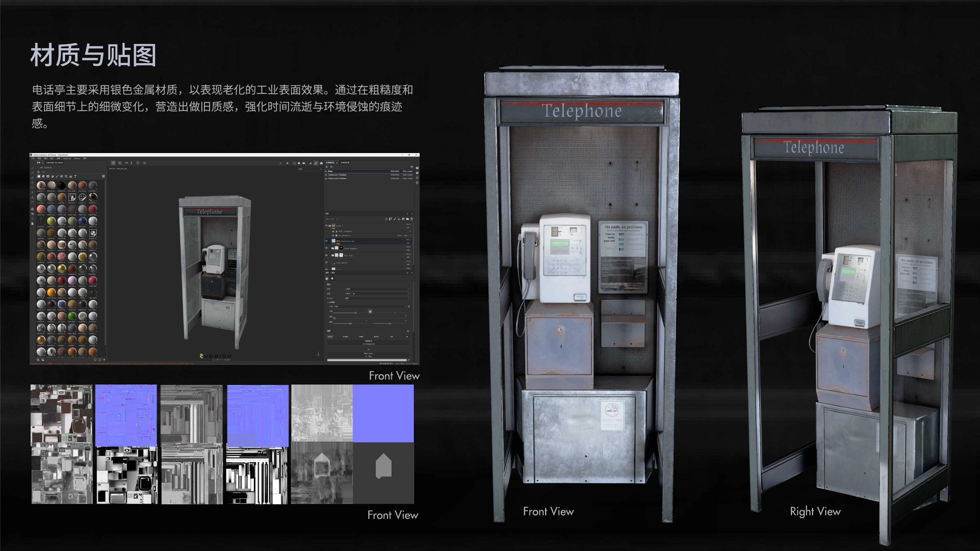Click the 'metal' channel button
980x551 pixels.
pyautogui.click(x=376, y=336)
